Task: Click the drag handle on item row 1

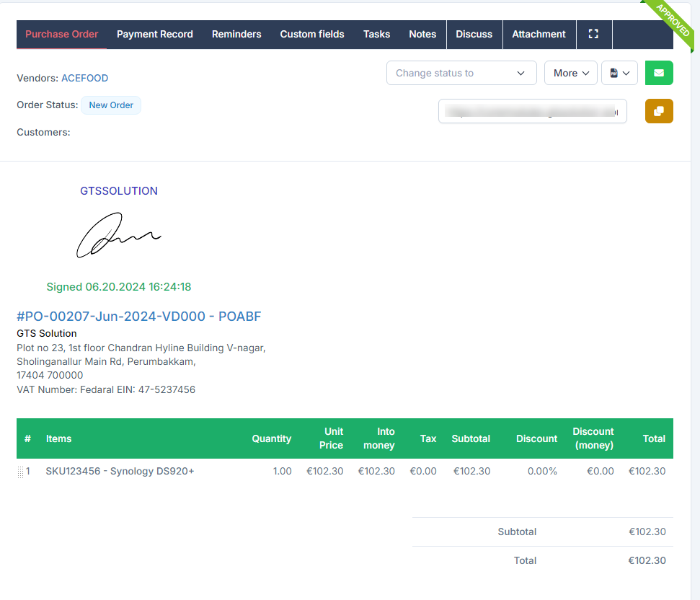Action: pyautogui.click(x=21, y=472)
